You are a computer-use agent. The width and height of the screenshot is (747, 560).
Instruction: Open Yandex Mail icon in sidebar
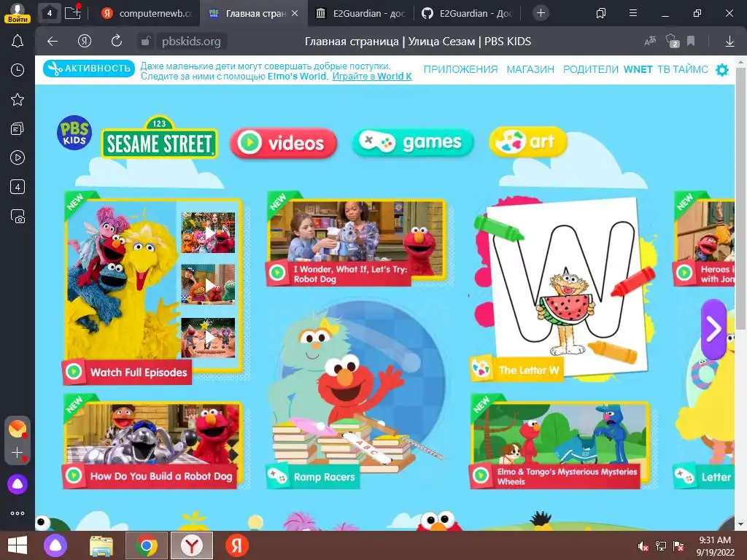18,429
